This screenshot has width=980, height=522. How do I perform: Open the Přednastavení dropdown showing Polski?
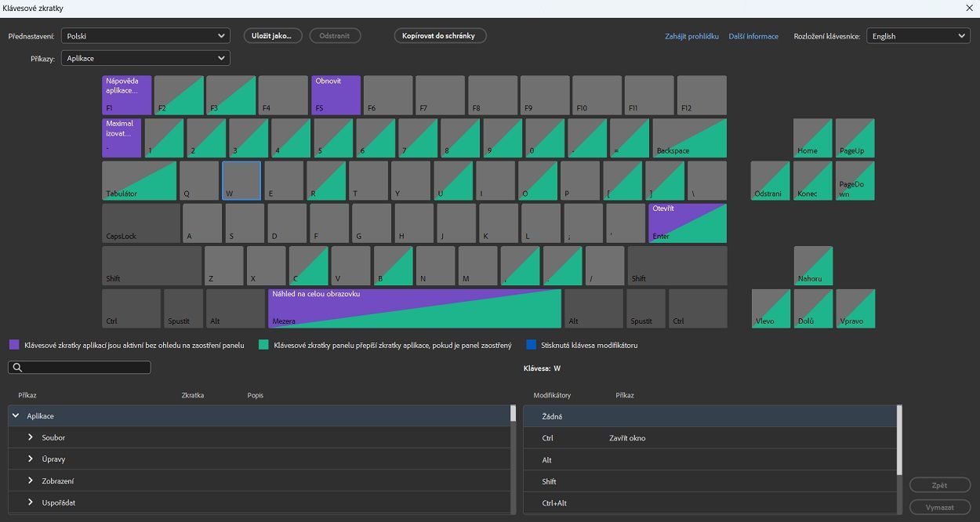point(146,36)
